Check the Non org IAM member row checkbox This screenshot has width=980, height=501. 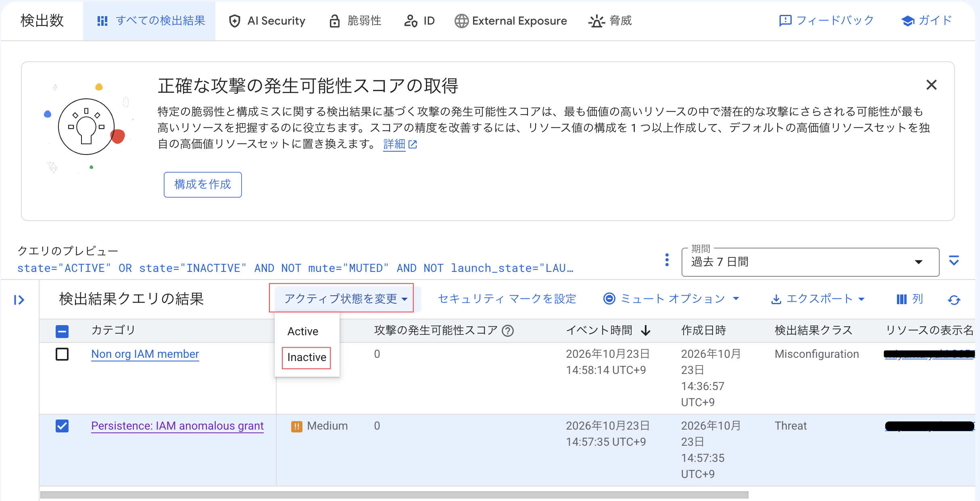(x=62, y=354)
